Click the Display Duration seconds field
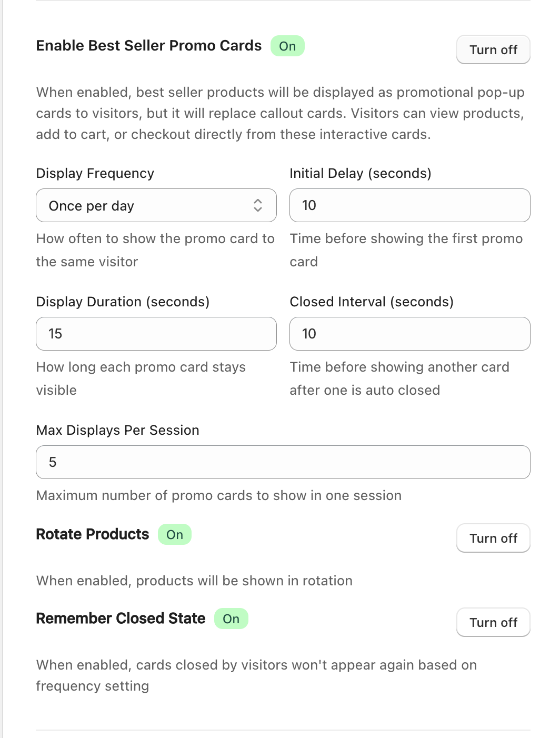The width and height of the screenshot is (560, 738). pos(156,334)
